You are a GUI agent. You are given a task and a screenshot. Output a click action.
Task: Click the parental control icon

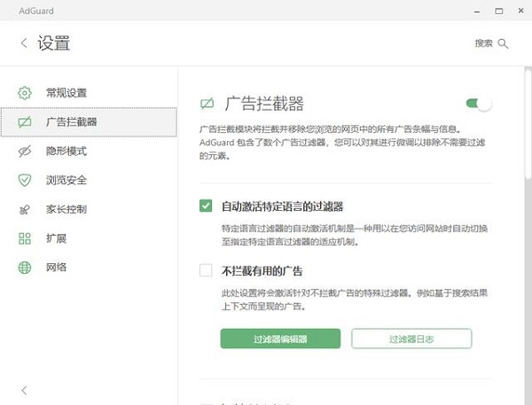coord(25,210)
